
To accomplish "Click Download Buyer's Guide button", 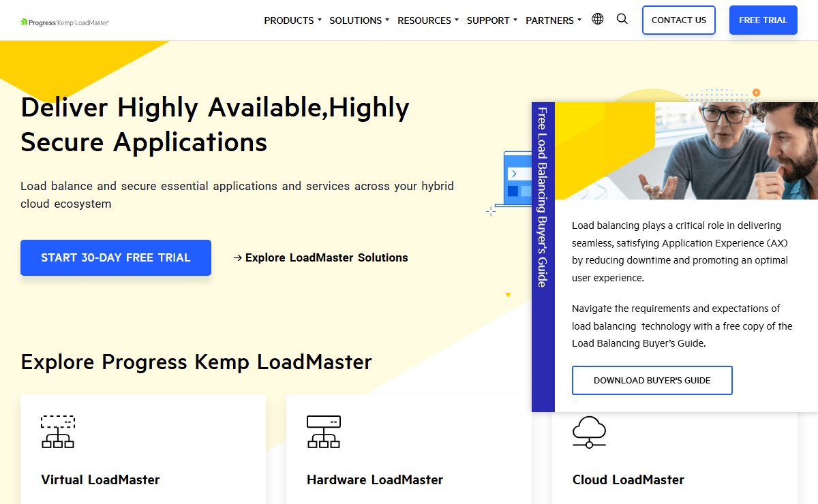I will click(652, 380).
